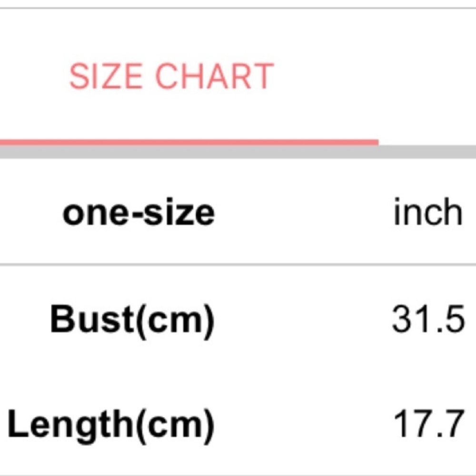
Task: Click the blank space between Bust(cm) and 31.5
Action: click(302, 320)
